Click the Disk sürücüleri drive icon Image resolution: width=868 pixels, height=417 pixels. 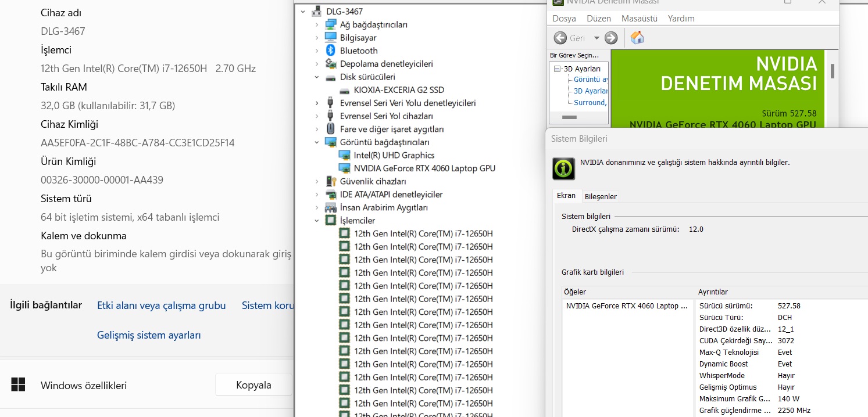coord(331,77)
